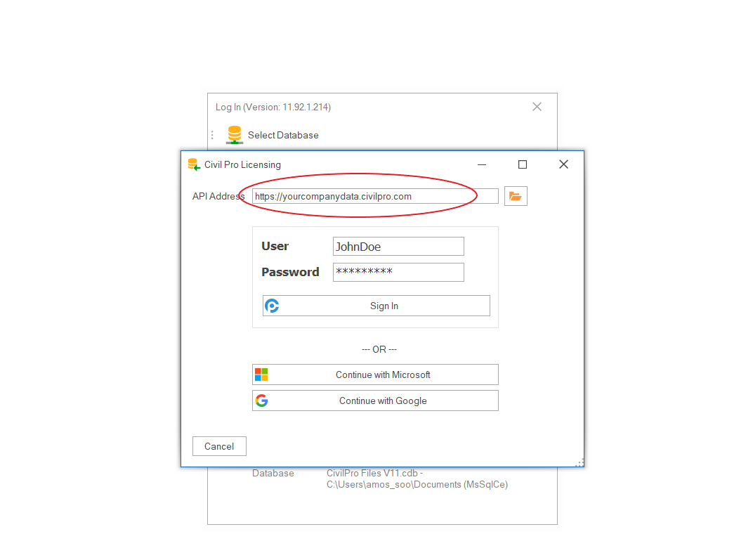Viewport: 753px width, 560px height.
Task: Focus the API Address URL field
Action: (375, 197)
